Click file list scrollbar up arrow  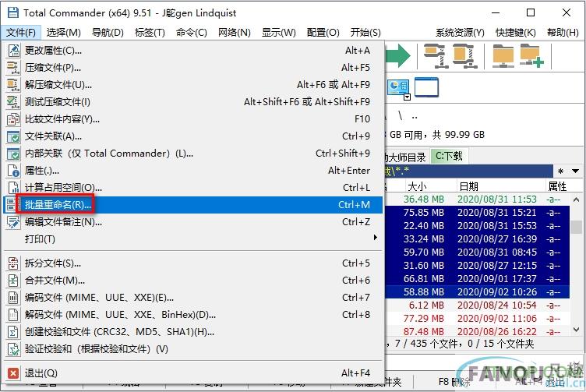[577, 200]
